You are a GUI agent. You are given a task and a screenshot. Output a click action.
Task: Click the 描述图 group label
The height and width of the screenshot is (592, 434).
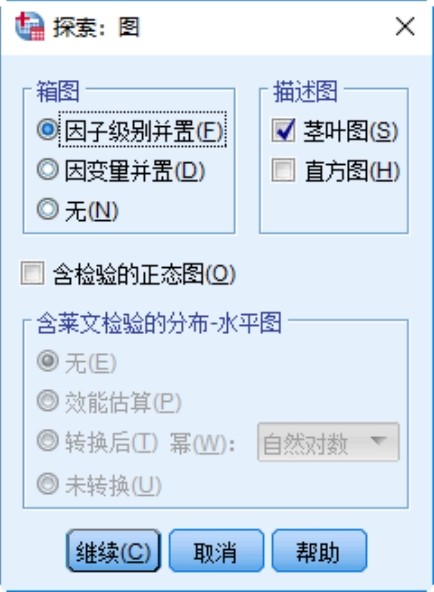(x=305, y=92)
